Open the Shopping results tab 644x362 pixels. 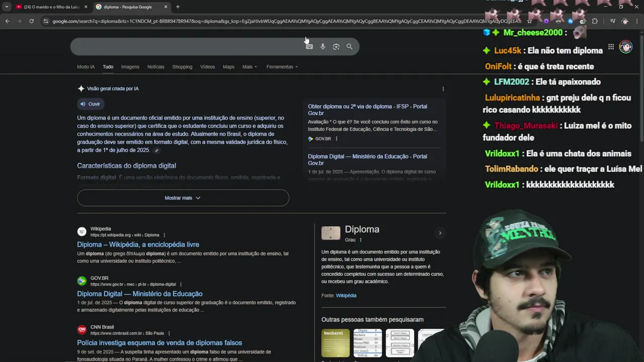coord(182,67)
